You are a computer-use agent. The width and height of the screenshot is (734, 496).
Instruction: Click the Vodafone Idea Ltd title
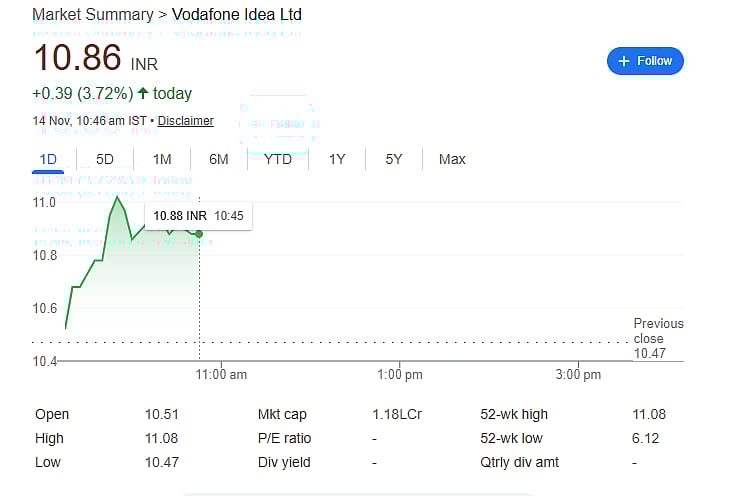(x=237, y=15)
